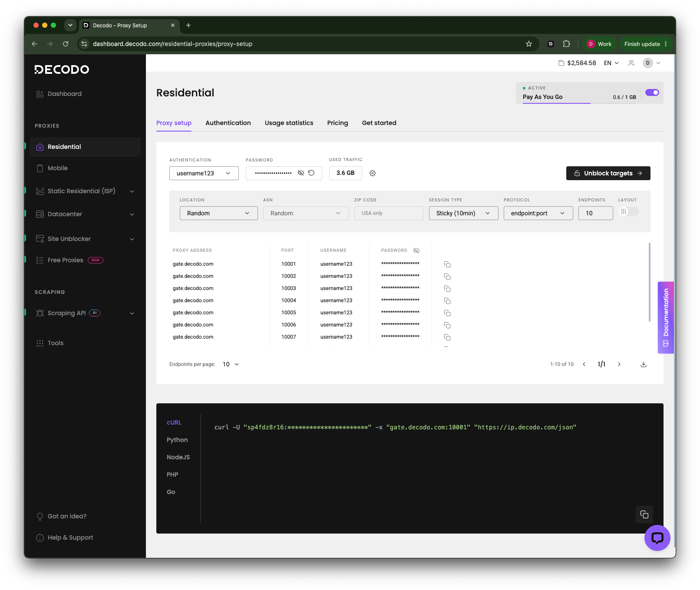
Task: Open the Work browser profile
Action: click(x=599, y=44)
